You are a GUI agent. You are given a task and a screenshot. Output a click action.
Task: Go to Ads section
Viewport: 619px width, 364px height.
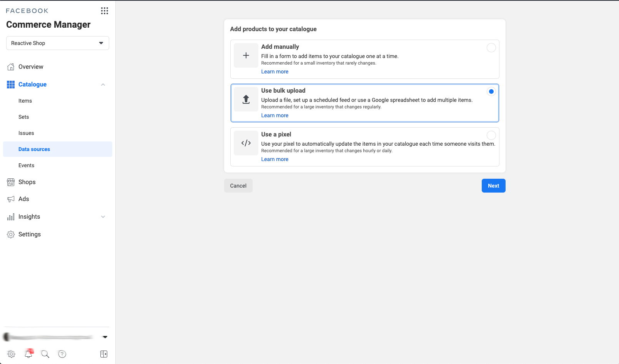click(x=24, y=199)
